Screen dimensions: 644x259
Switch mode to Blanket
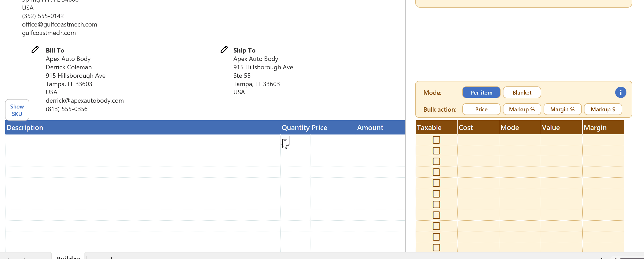click(522, 92)
